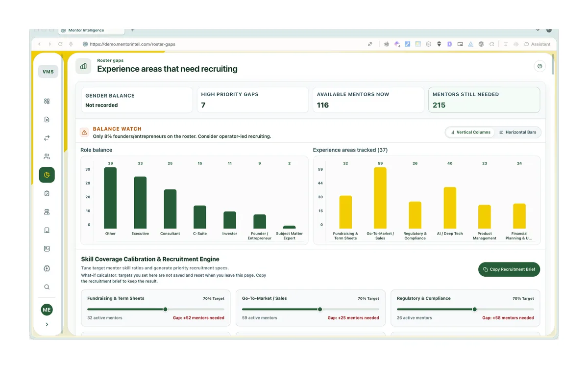The image size is (588, 368).
Task: Click the bar chart icon beside page title
Action: point(83,66)
